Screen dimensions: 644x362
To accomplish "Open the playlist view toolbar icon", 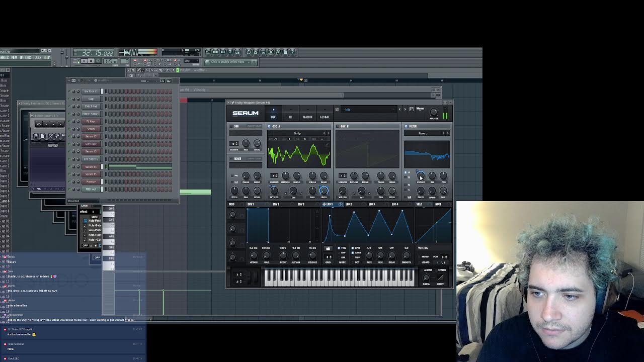I will click(207, 52).
